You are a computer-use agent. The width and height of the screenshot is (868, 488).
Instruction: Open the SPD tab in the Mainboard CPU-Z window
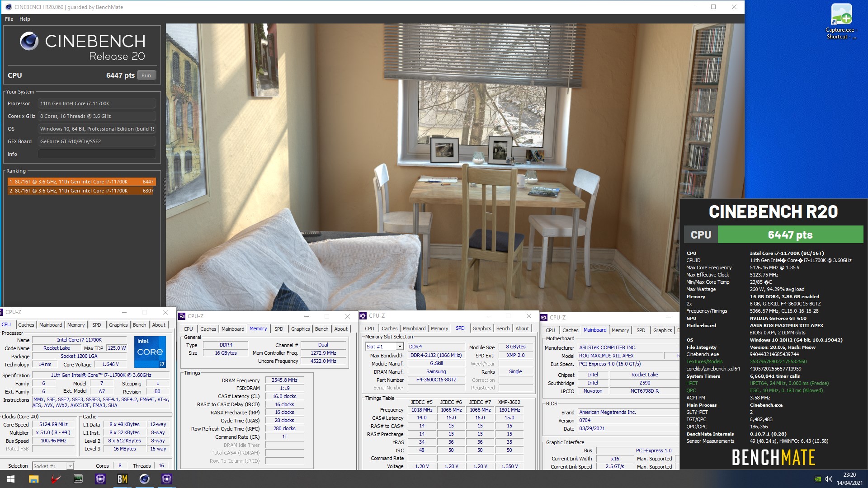[x=641, y=330]
